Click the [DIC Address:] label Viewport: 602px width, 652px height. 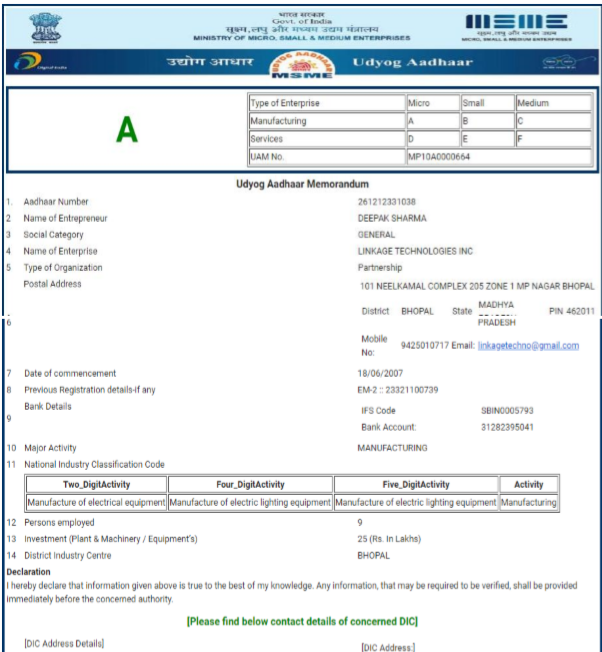[388, 647]
